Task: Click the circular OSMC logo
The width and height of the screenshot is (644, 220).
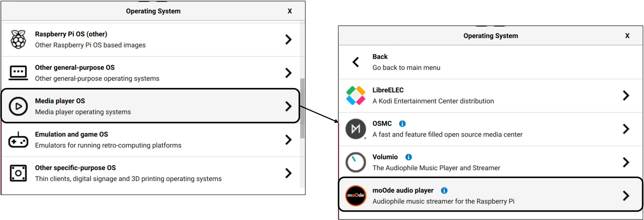Action: (355, 129)
